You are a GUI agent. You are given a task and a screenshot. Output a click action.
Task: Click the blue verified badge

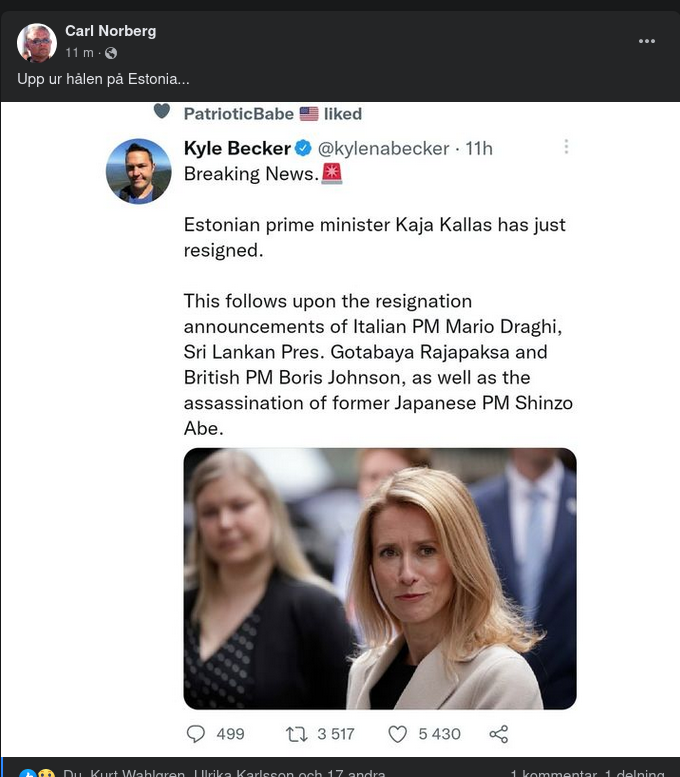304,148
